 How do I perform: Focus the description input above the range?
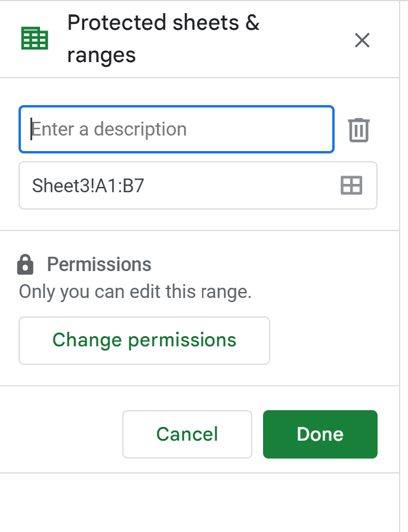pos(176,129)
